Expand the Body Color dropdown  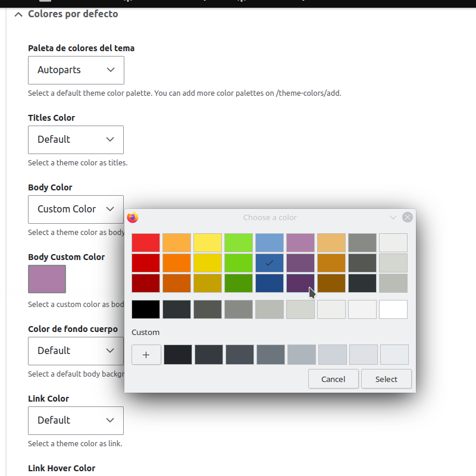[x=76, y=209]
